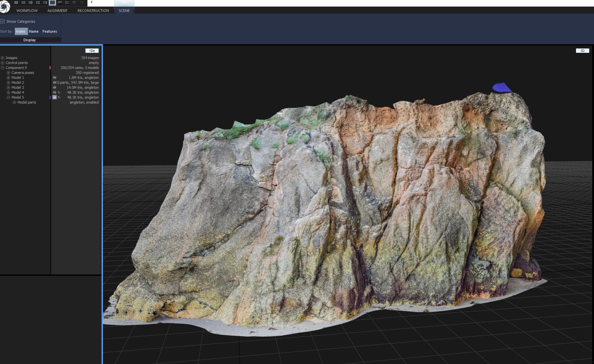Screen dimensions: 594x364
Task: Select the seventh layout icon with bottom strip
Action: (60, 2)
